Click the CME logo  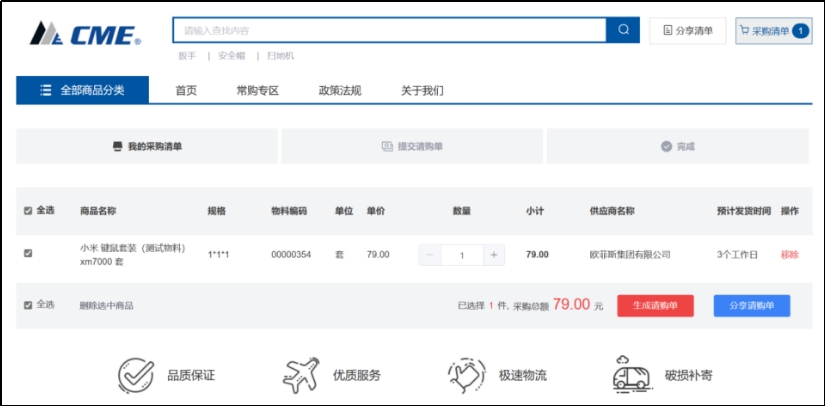(x=85, y=34)
